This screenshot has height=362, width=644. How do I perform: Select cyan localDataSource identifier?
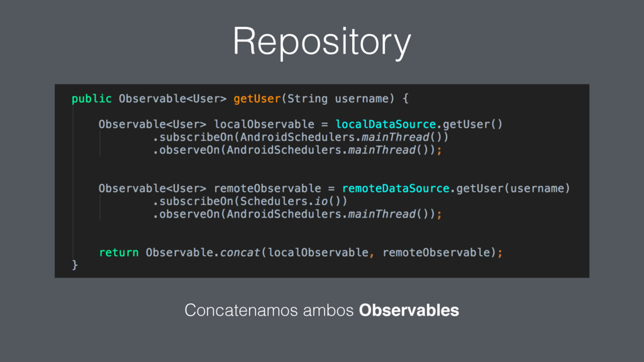click(x=386, y=124)
